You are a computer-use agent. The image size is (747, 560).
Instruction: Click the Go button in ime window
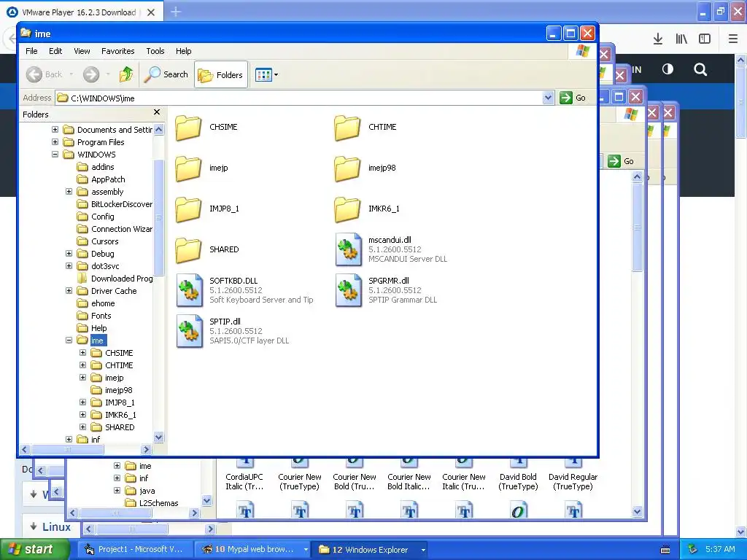click(573, 98)
